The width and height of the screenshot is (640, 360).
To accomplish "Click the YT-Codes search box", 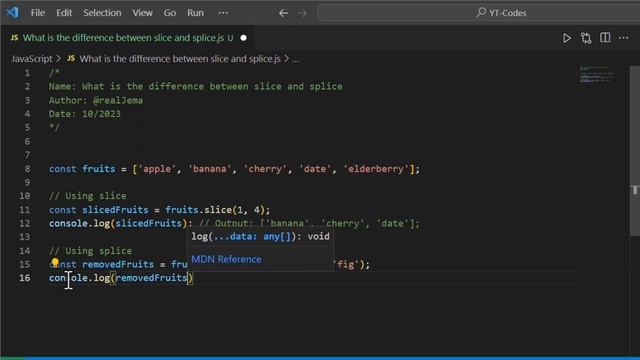I will [x=478, y=13].
